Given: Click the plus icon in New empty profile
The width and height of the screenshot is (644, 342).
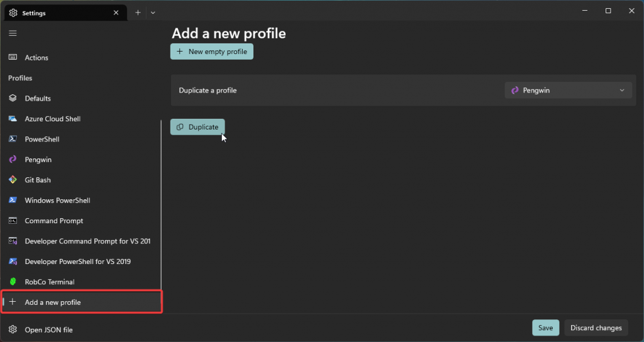Looking at the screenshot, I should (x=179, y=52).
